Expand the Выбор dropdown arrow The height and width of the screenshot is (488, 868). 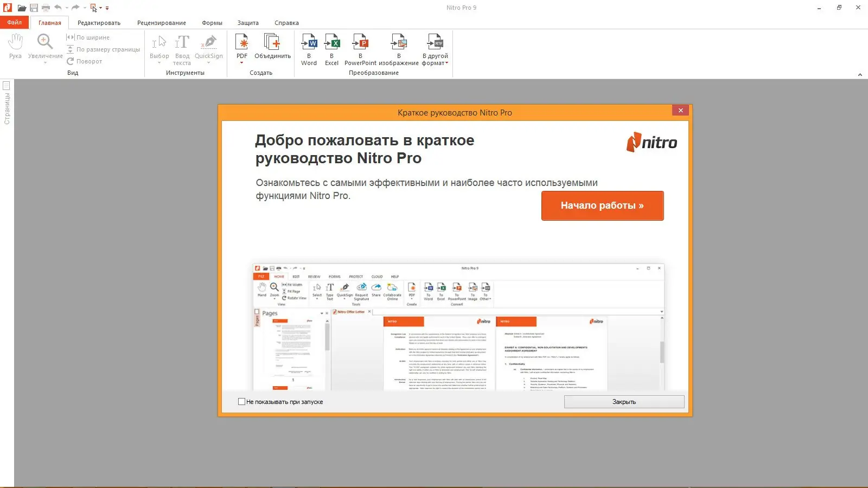click(x=159, y=63)
